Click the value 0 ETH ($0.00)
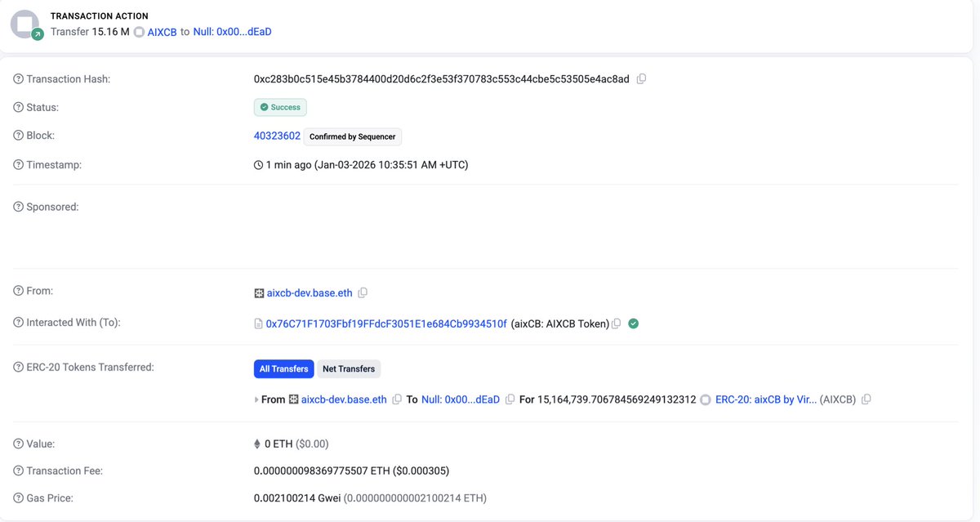 click(x=296, y=444)
